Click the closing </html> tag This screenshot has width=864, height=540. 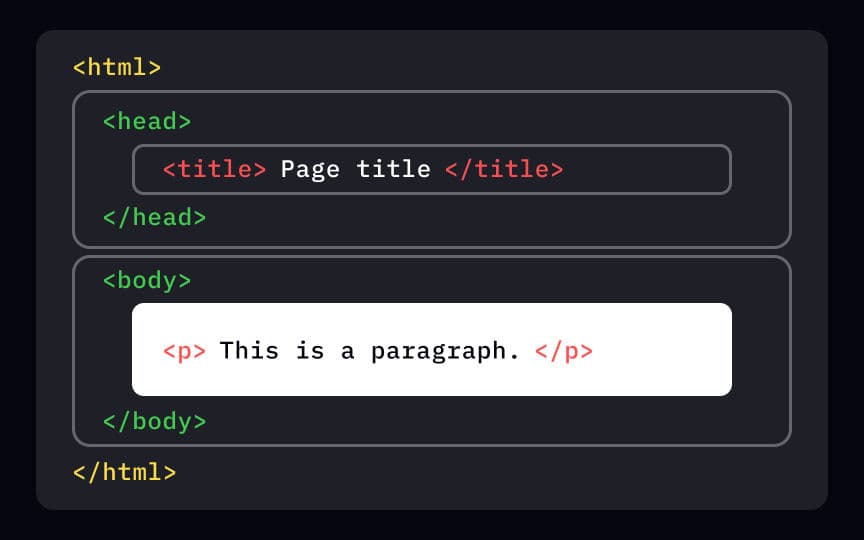tap(125, 471)
